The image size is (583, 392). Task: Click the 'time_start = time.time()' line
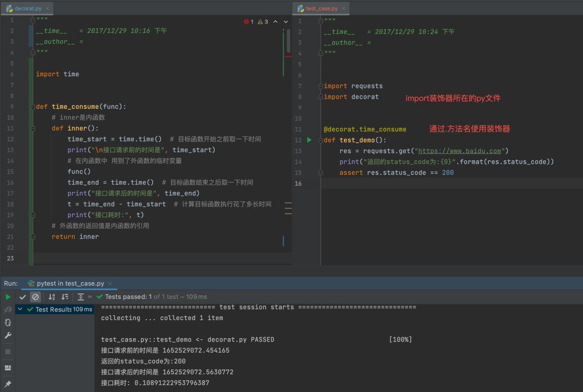(x=115, y=139)
